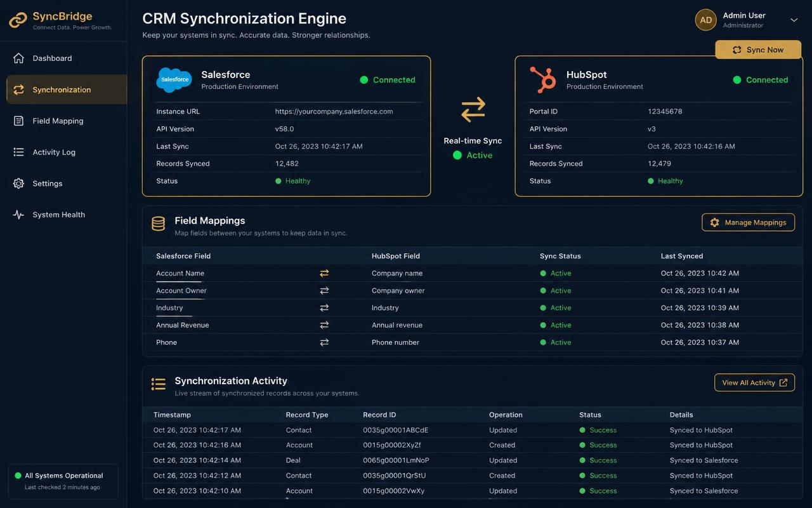The height and width of the screenshot is (508, 812).
Task: Click the Activity Log list icon
Action: tap(18, 152)
